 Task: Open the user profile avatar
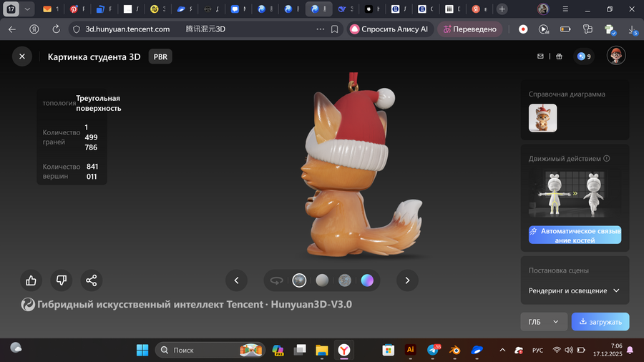coord(616,56)
